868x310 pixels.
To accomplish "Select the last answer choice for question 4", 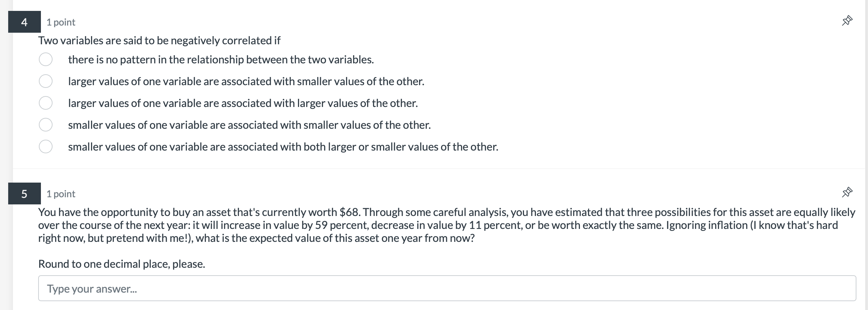I will [x=46, y=146].
